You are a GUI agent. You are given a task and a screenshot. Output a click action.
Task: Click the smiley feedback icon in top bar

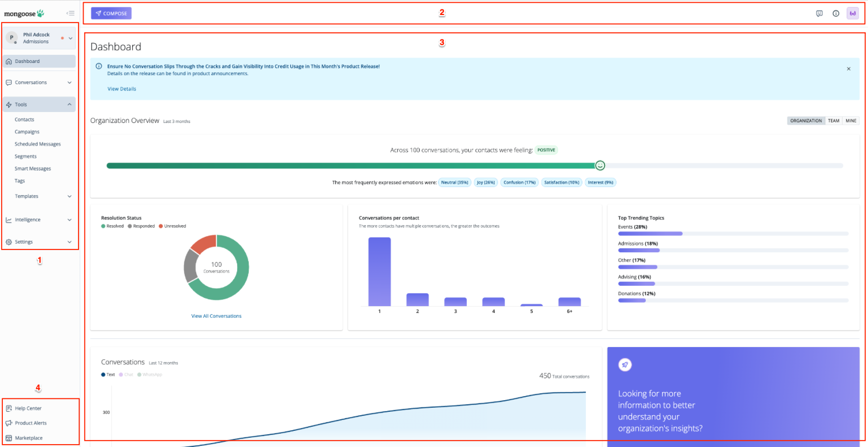pyautogui.click(x=819, y=13)
